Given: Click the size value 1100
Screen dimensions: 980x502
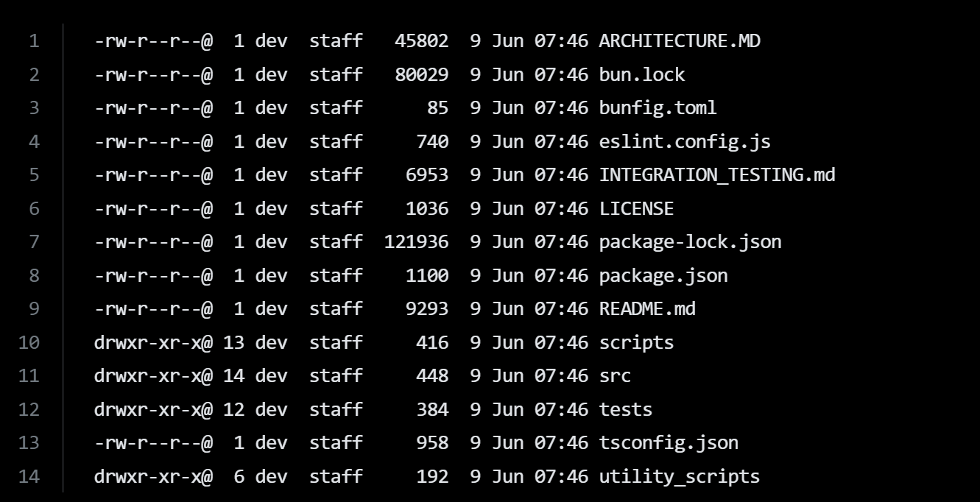Looking at the screenshot, I should (x=426, y=275).
